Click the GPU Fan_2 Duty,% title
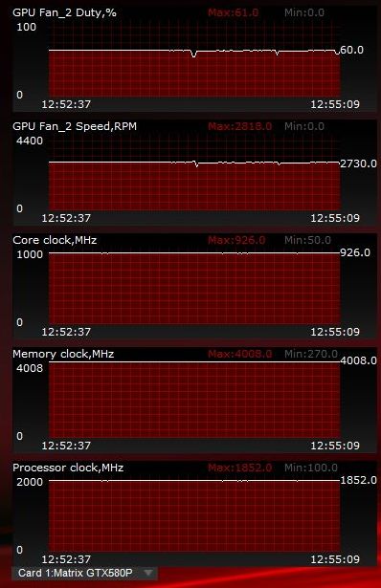This screenshot has height=588, width=381. (64, 12)
